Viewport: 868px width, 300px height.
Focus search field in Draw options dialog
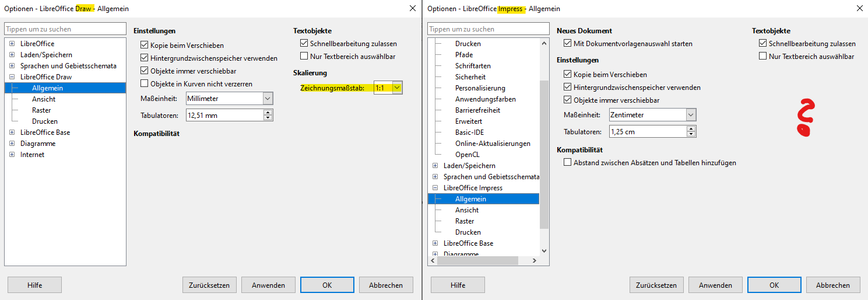[65, 29]
